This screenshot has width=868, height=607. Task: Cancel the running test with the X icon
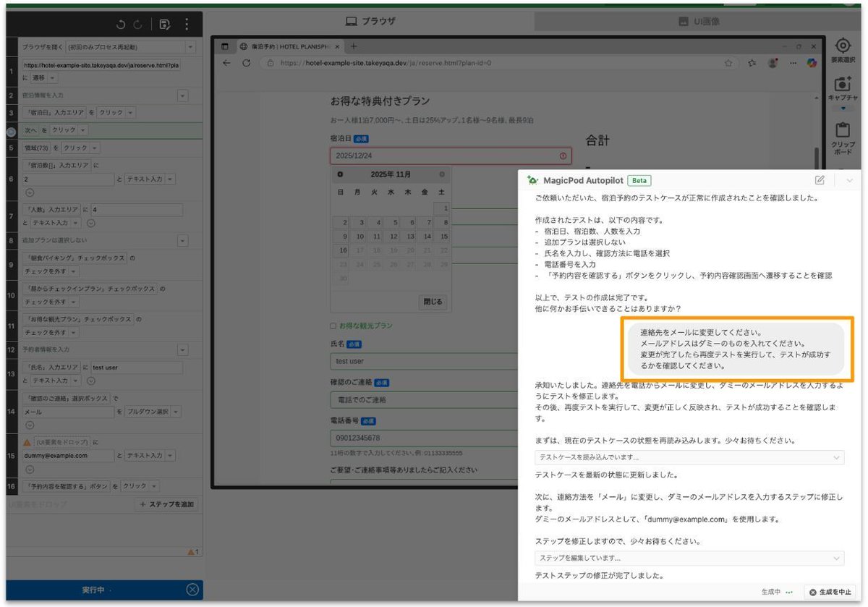point(192,590)
